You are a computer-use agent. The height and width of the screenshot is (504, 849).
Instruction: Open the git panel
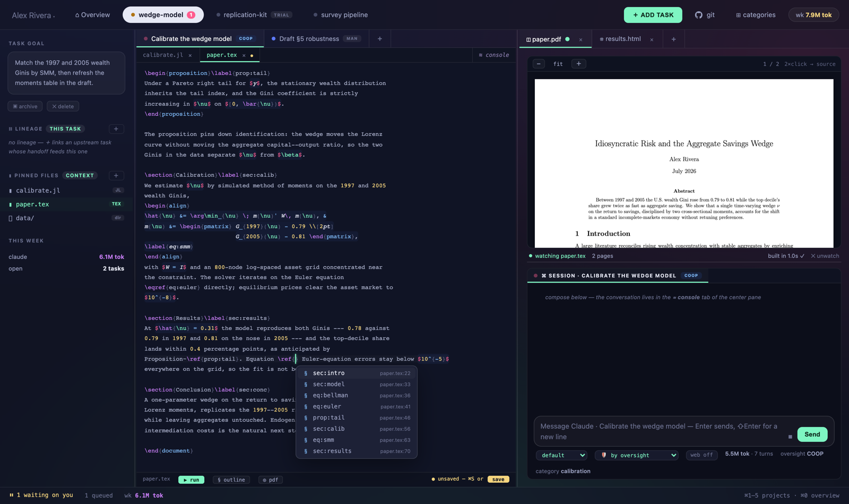click(x=705, y=15)
